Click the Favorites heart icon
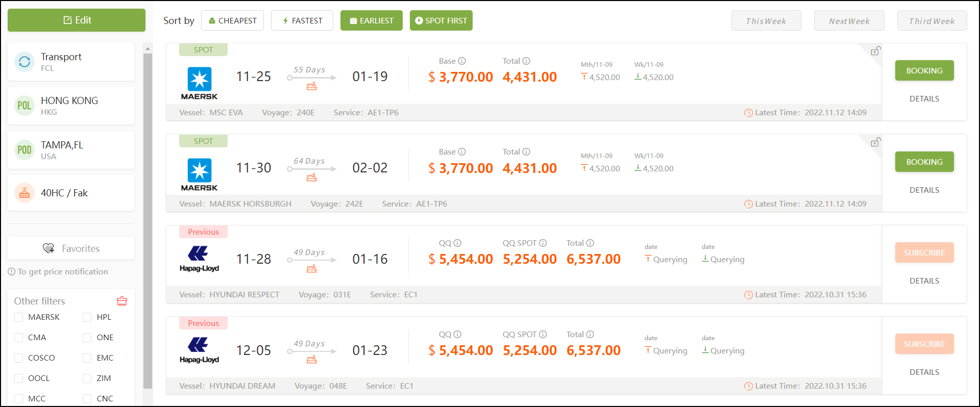Viewport: 980px width, 407px height. click(x=49, y=248)
